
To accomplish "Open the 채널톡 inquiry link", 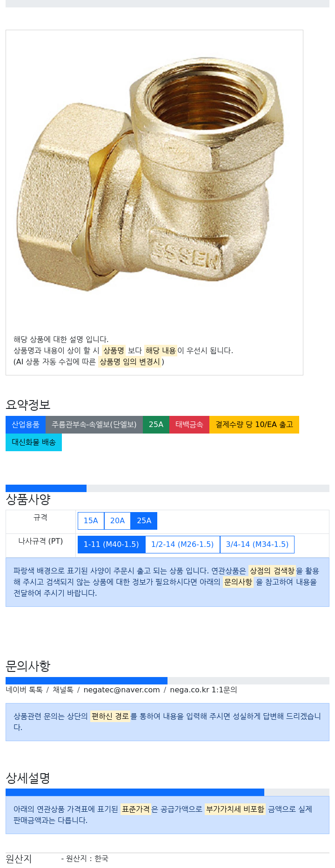I will click(x=63, y=690).
